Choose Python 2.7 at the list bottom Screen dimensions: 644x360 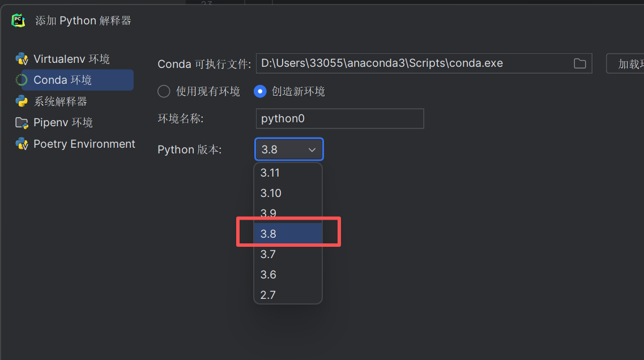pyautogui.click(x=288, y=295)
